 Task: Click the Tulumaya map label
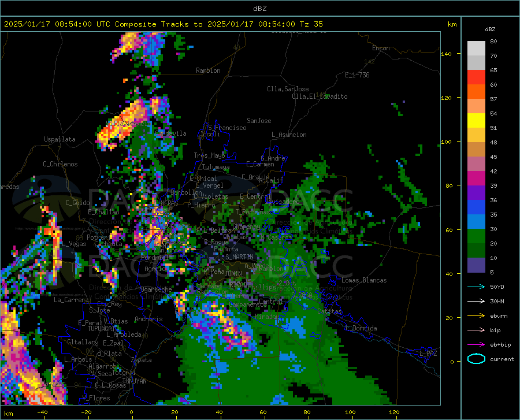(216, 167)
